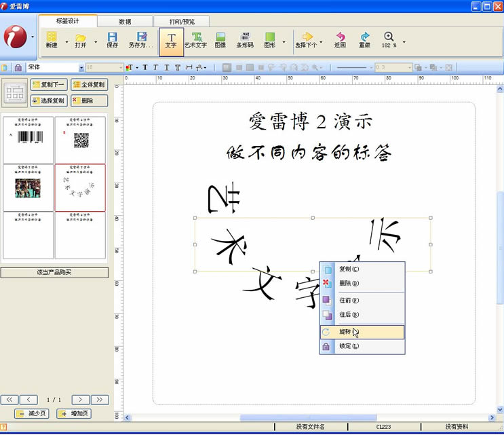Select the photo label thumbnail
Screen dimensions: 504x435
tap(28, 188)
